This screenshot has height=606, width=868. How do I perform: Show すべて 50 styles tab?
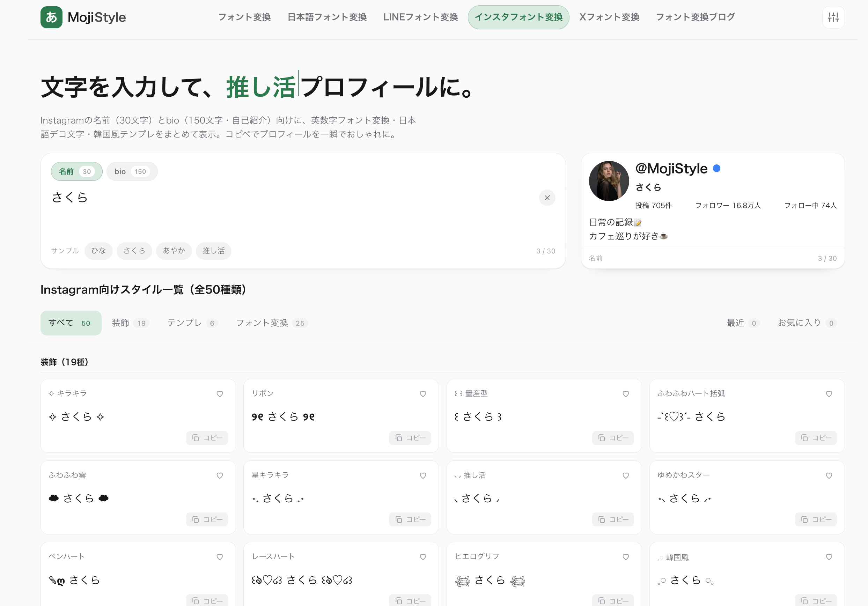71,323
